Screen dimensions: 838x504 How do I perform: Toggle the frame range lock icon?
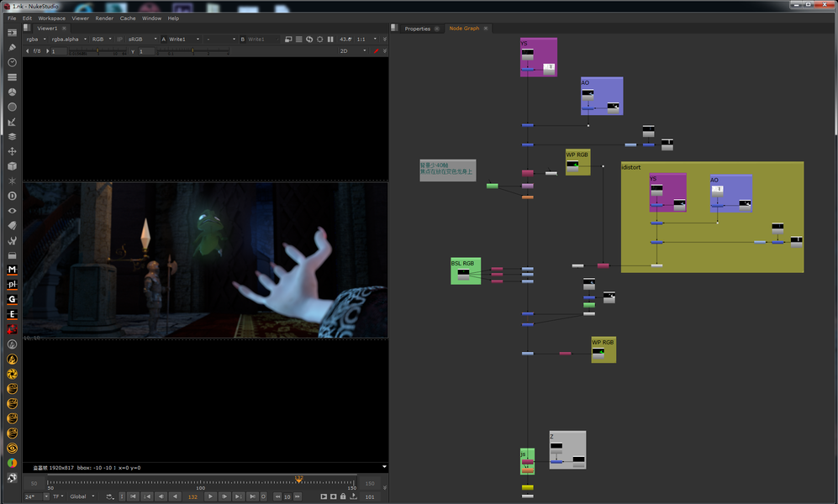click(343, 496)
